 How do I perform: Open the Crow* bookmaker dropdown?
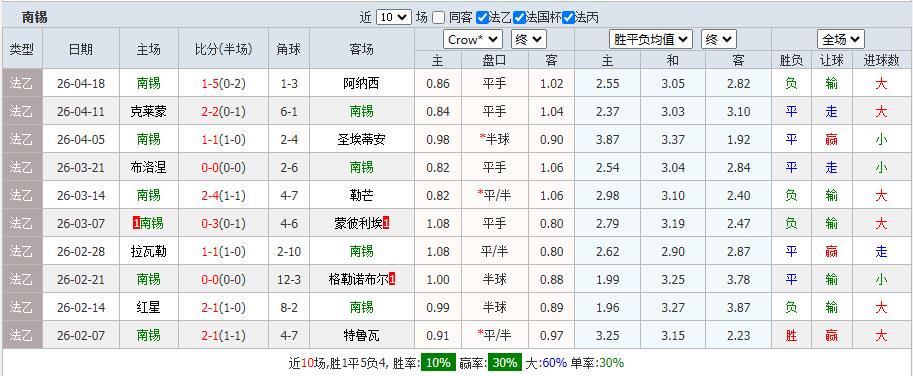pos(473,40)
